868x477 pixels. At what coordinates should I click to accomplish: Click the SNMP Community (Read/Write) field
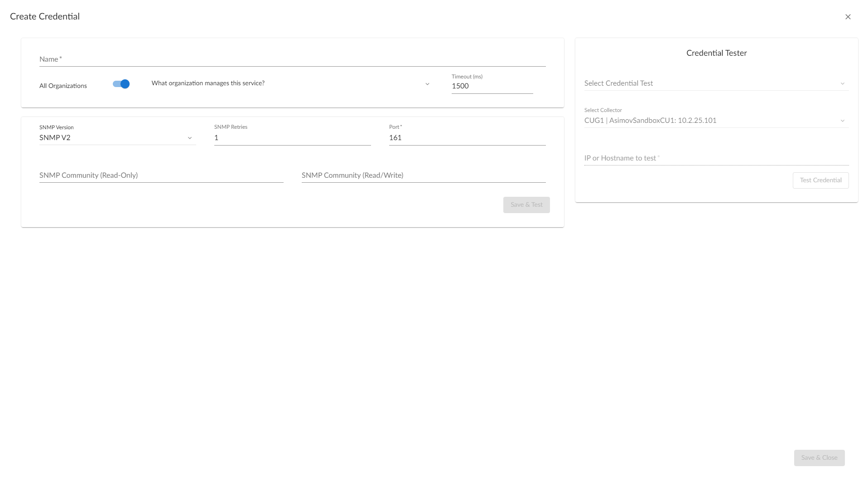pos(423,175)
